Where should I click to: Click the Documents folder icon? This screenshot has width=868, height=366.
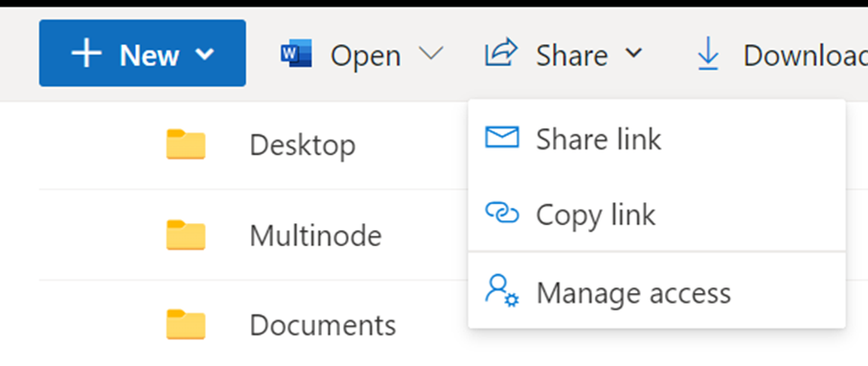[x=186, y=325]
